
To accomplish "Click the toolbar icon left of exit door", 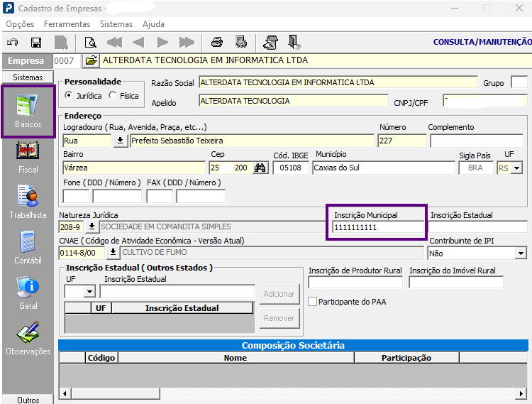I will 271,43.
